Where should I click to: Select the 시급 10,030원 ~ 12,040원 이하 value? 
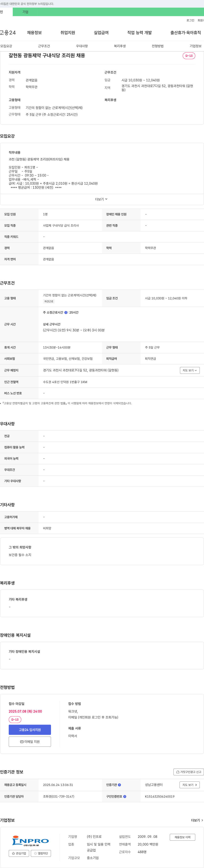[166, 298]
